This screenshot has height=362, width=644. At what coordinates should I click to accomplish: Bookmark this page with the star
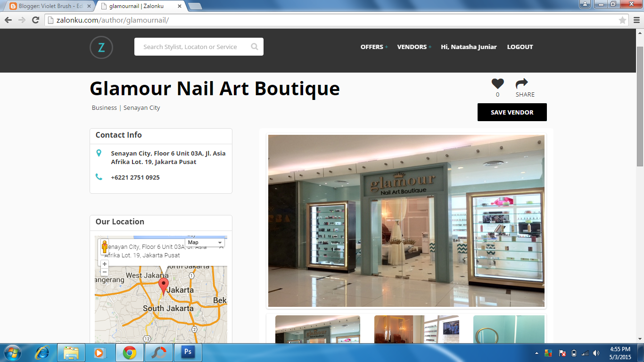(x=622, y=20)
